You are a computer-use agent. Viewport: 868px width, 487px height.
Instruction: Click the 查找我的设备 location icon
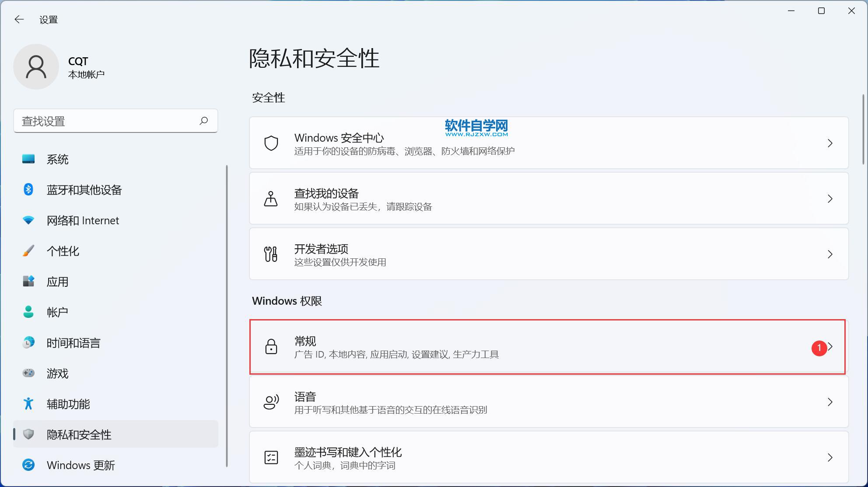click(271, 198)
